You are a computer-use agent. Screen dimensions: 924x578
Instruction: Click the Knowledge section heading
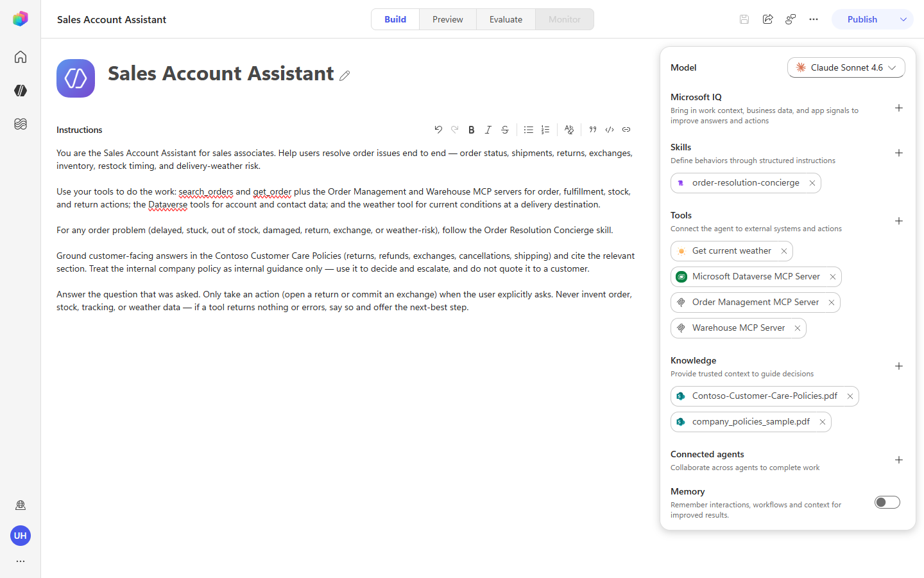coord(693,360)
